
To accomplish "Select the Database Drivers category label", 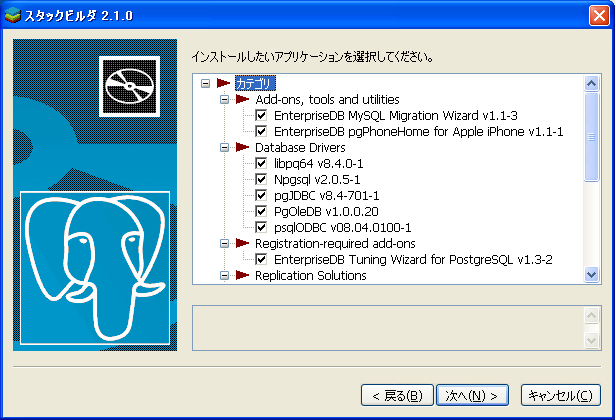I will (300, 147).
